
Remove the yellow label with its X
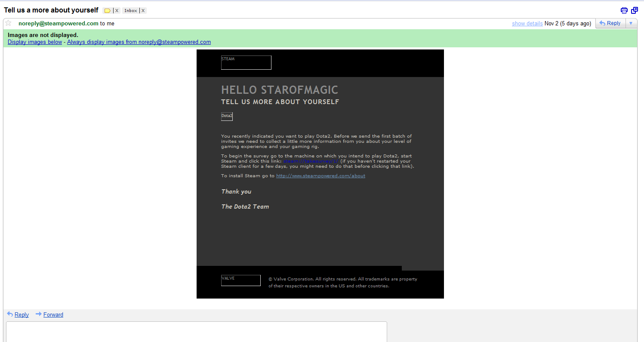pyautogui.click(x=117, y=11)
